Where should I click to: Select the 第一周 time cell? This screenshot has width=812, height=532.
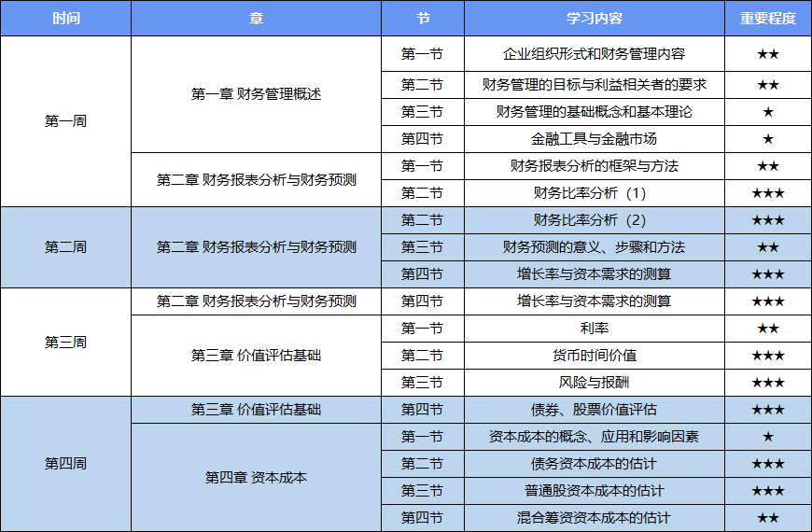65,121
